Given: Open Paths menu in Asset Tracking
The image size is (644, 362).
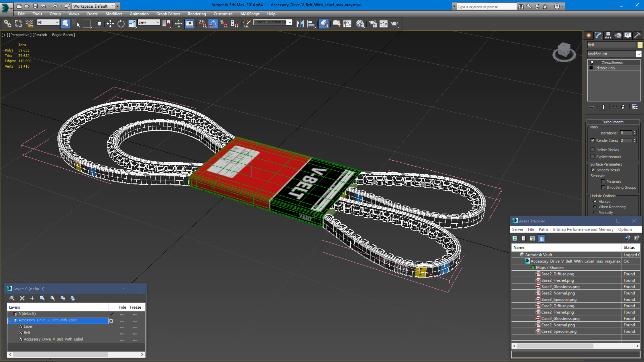Looking at the screenshot, I should tap(543, 229).
